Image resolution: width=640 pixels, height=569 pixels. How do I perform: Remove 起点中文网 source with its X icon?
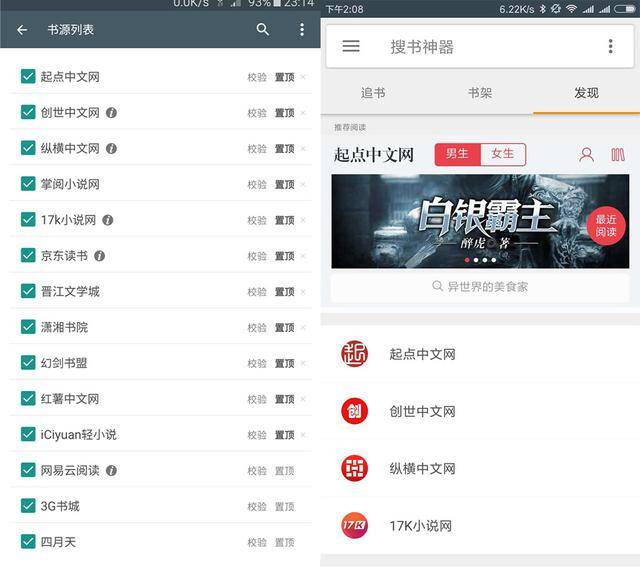pos(303,77)
